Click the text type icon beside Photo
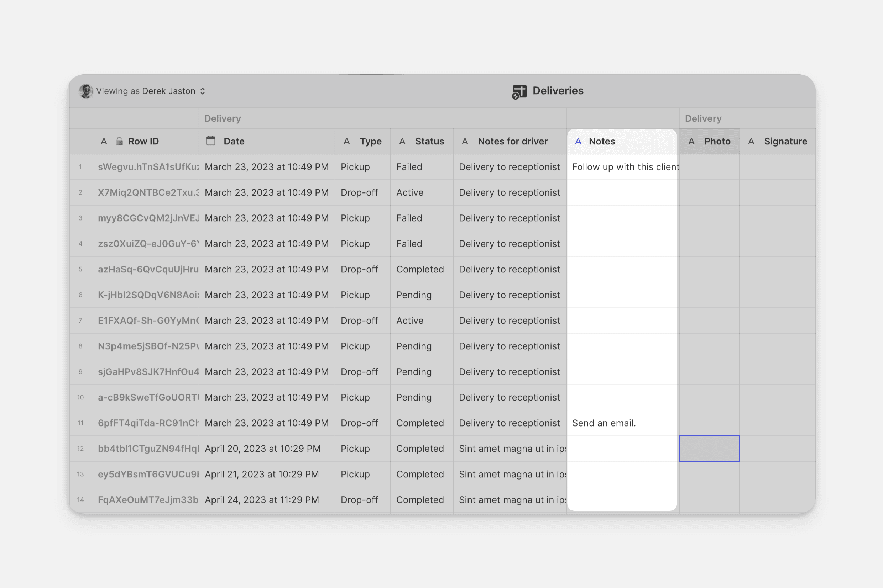Image resolution: width=883 pixels, height=588 pixels. (x=691, y=141)
